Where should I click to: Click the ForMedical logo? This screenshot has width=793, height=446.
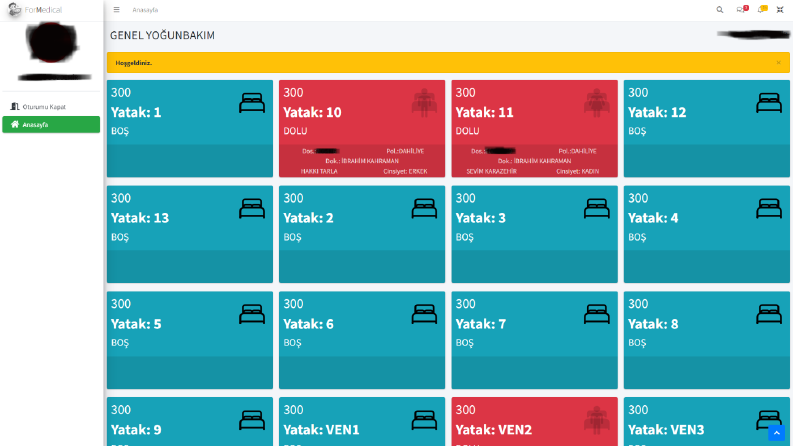click(35, 10)
